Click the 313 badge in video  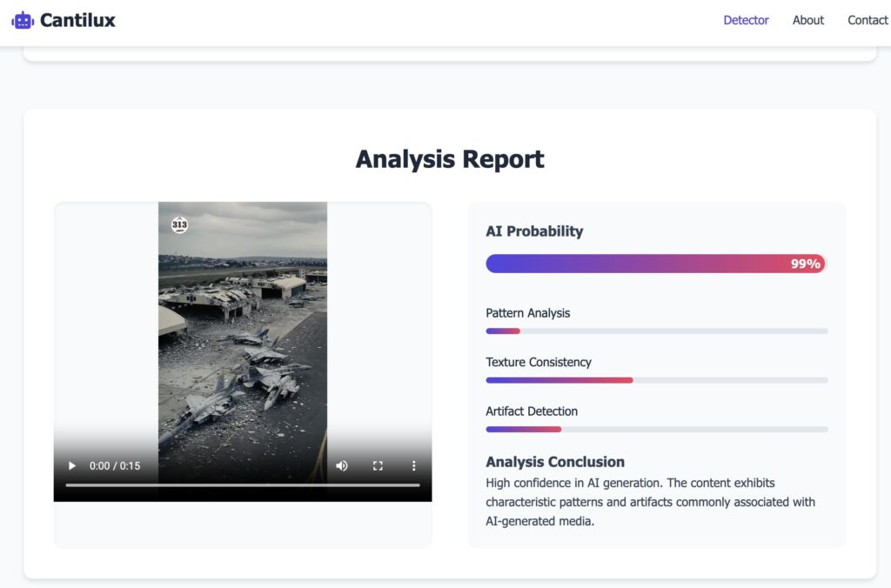click(179, 224)
